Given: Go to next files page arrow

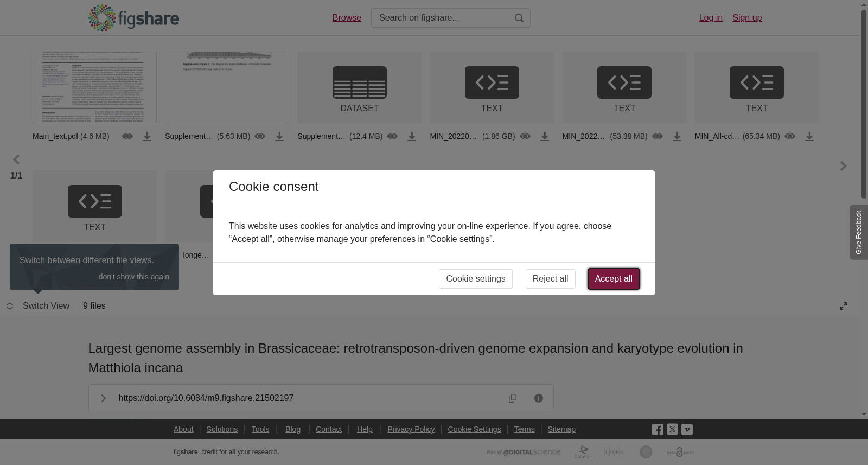Looking at the screenshot, I should tap(843, 166).
